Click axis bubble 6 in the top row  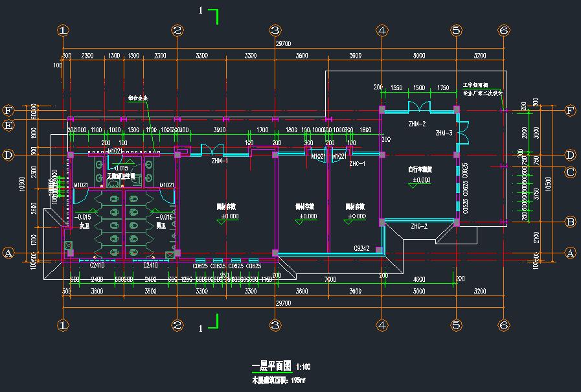(503, 30)
